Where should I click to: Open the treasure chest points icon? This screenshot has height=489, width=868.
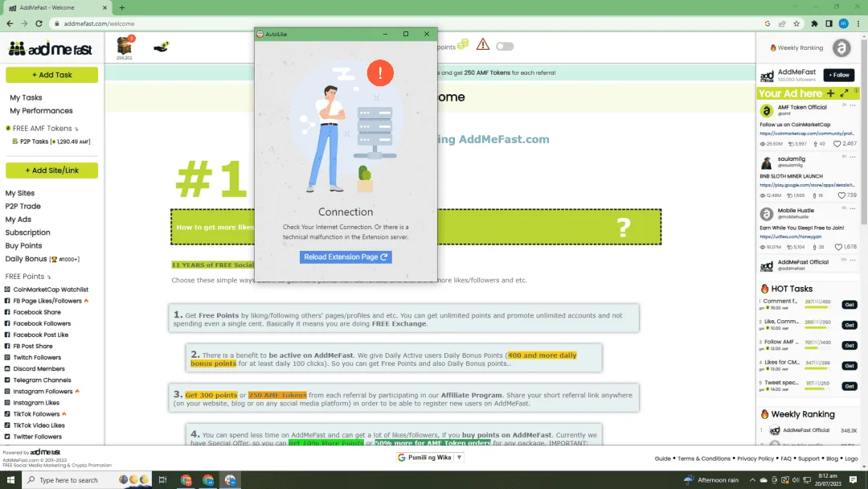[x=125, y=46]
